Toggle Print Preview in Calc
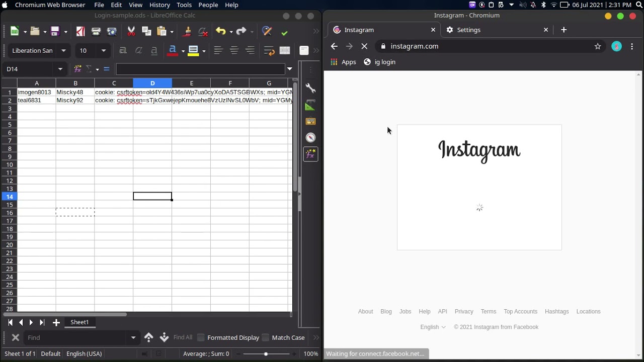 pyautogui.click(x=112, y=32)
